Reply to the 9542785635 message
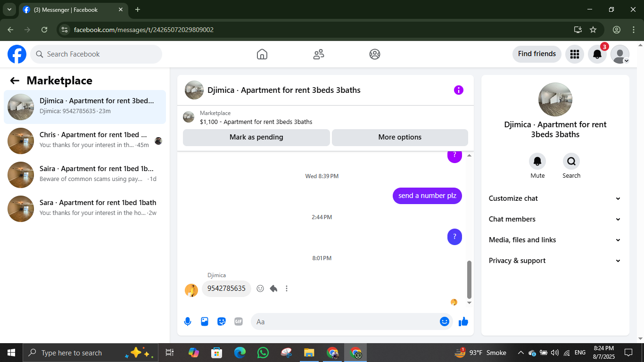 tap(273, 288)
